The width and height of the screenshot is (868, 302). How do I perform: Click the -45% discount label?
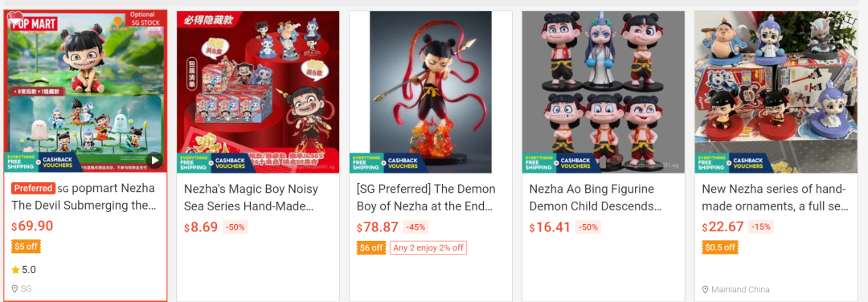coord(416,226)
